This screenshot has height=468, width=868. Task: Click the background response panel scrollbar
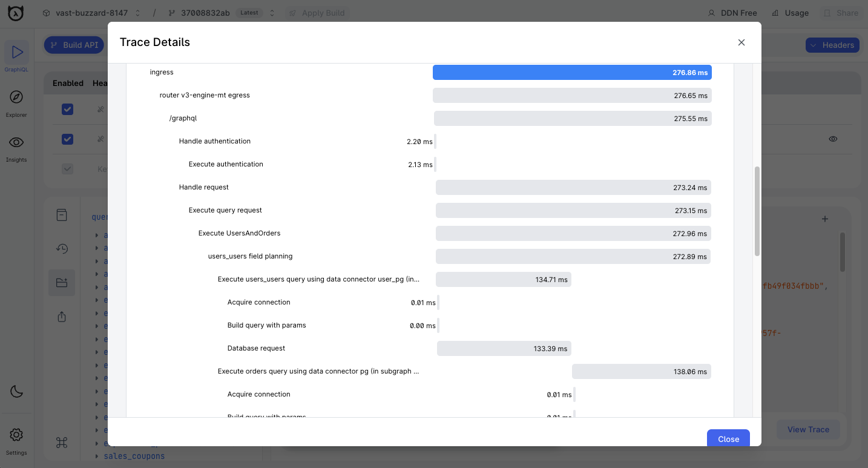[843, 252]
